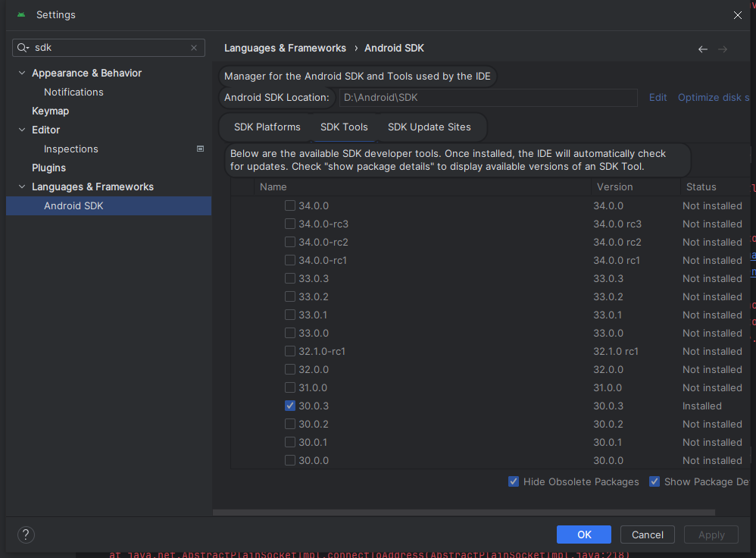756x558 pixels.
Task: Uncheck the 30.0.3 build tools checkbox
Action: tap(290, 406)
